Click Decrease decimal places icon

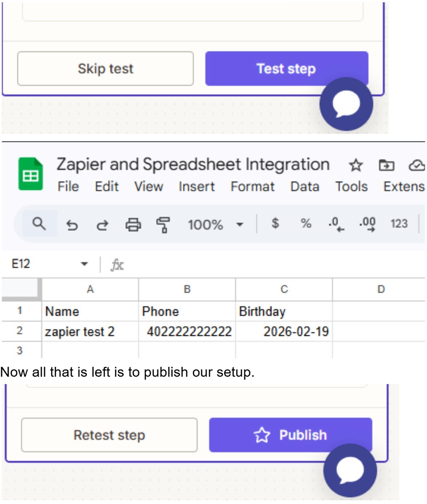coord(336,224)
